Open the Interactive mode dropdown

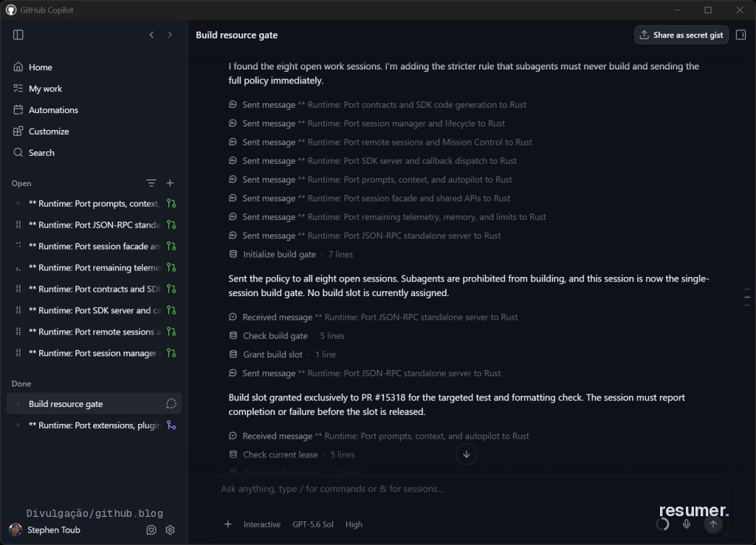coord(262,524)
